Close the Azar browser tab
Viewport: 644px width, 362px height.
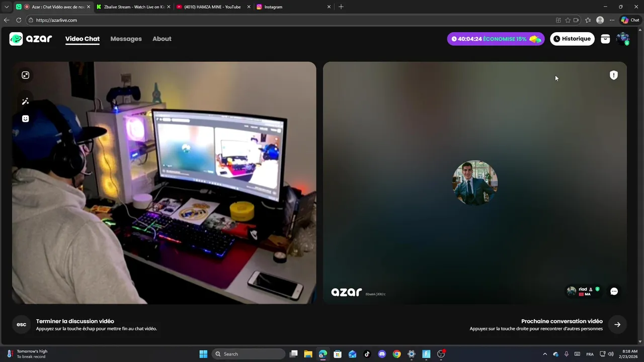pyautogui.click(x=89, y=7)
